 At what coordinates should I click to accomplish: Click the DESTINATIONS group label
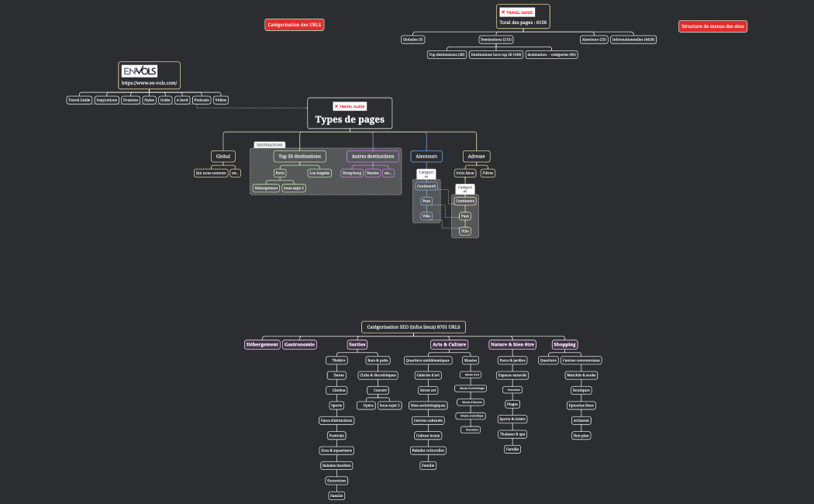[270, 145]
